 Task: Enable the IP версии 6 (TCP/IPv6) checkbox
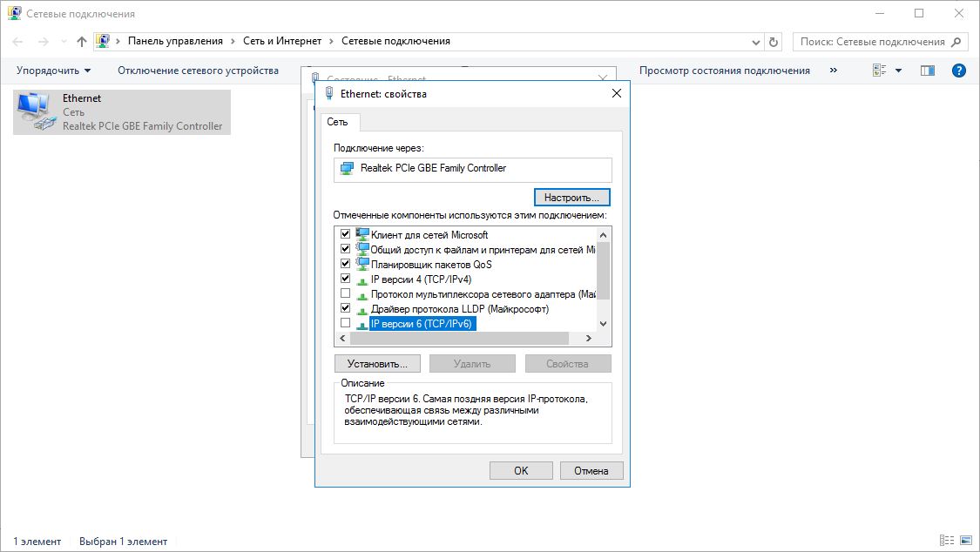345,323
